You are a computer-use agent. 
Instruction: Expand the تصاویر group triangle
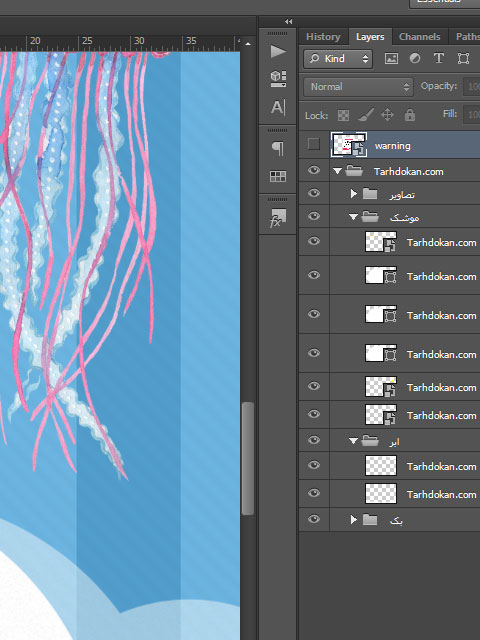click(353, 193)
